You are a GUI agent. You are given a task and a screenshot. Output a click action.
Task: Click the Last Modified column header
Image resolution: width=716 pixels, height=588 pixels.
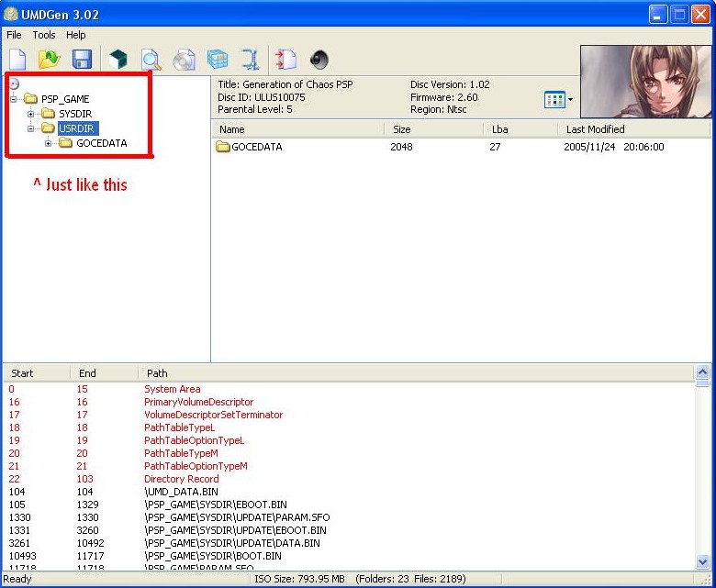click(x=595, y=129)
